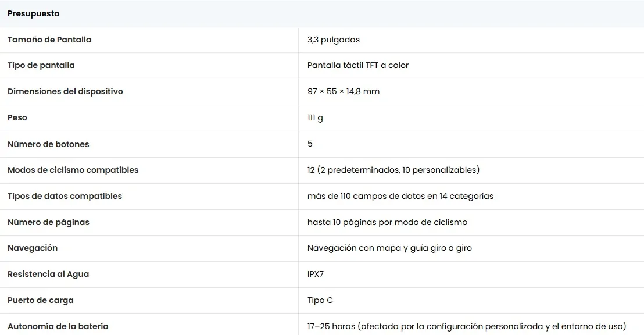Select the Tipo de pantalla row label
Viewport: 644px width, 335px height.
41,65
